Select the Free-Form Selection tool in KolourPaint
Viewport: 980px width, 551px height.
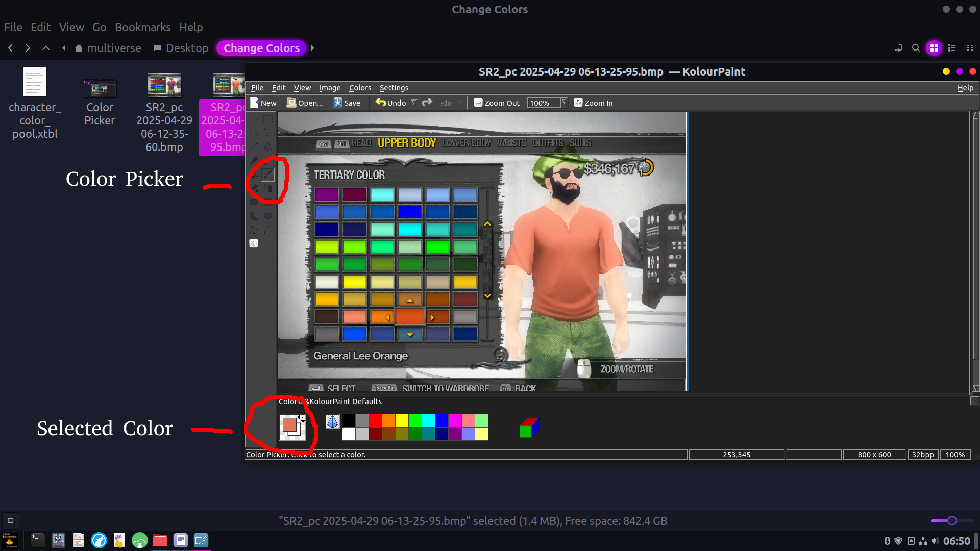(x=254, y=119)
